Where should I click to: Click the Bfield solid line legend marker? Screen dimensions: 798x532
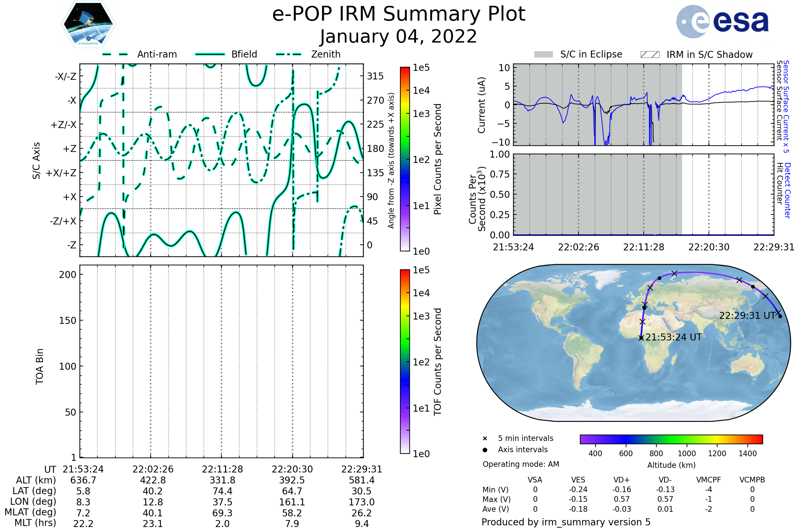pos(210,54)
